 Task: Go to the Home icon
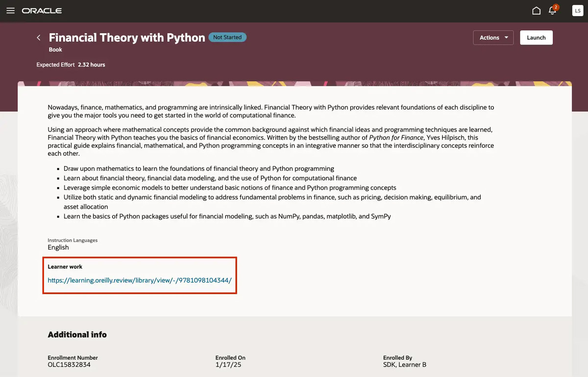[537, 11]
